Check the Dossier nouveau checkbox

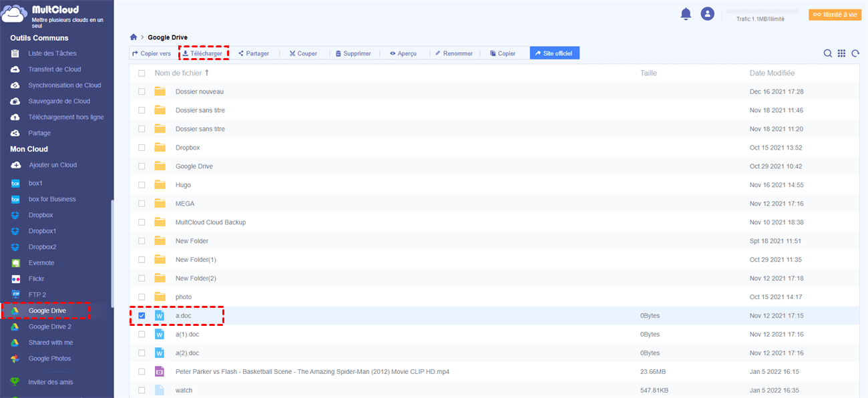(142, 91)
